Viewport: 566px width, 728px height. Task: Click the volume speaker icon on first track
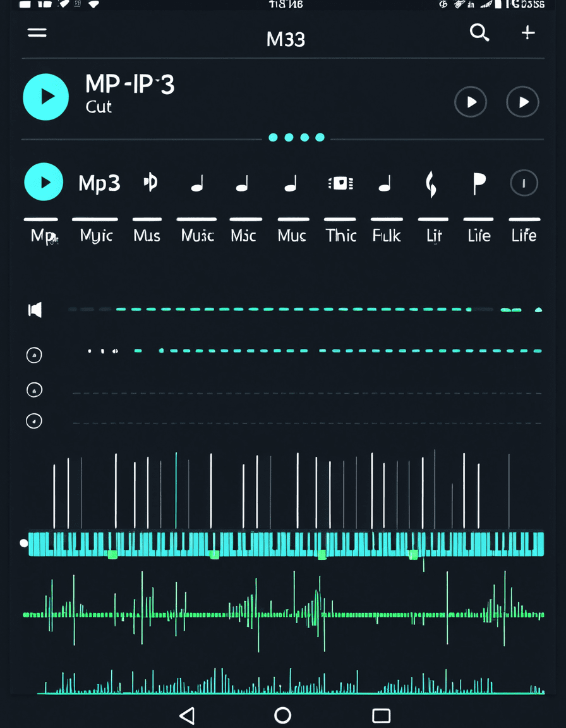35,310
